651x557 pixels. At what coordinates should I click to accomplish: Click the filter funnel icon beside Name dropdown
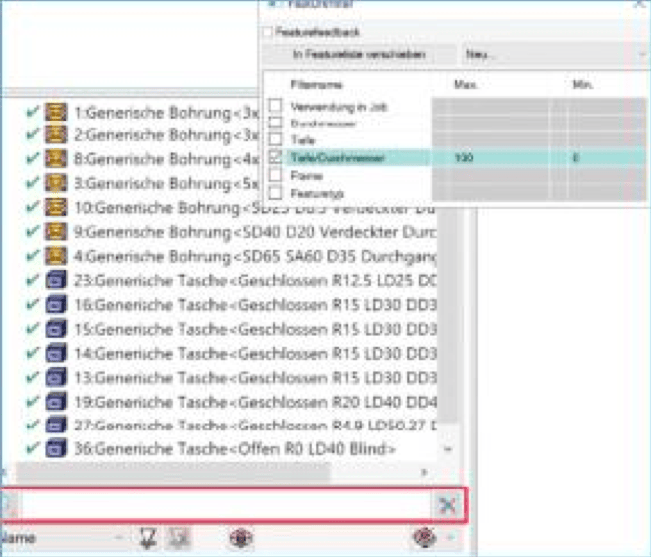[148, 538]
